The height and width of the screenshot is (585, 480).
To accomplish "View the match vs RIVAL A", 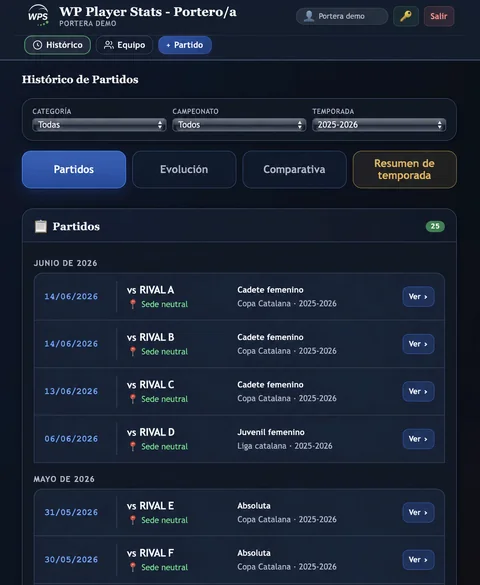I will (x=418, y=297).
